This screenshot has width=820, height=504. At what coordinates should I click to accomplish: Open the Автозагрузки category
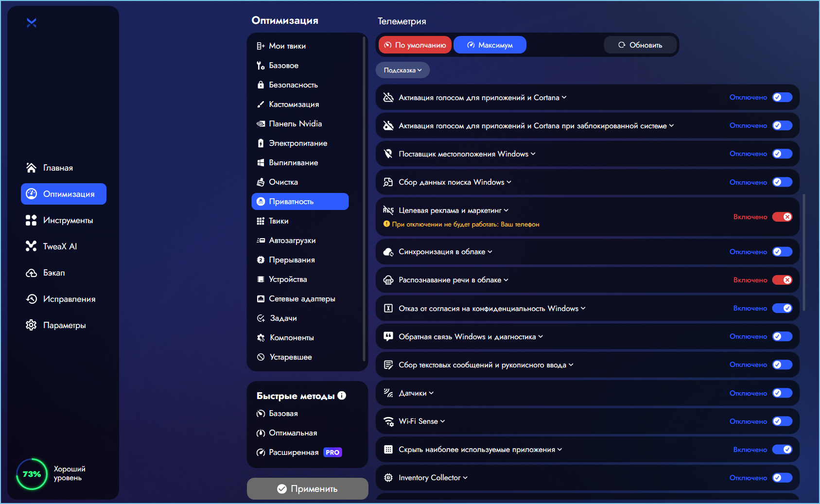coord(300,240)
